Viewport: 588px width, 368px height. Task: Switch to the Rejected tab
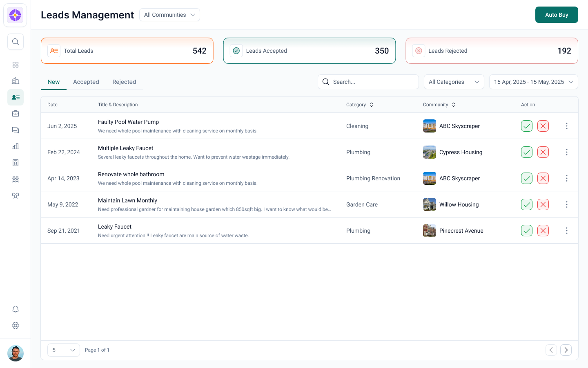[124, 82]
